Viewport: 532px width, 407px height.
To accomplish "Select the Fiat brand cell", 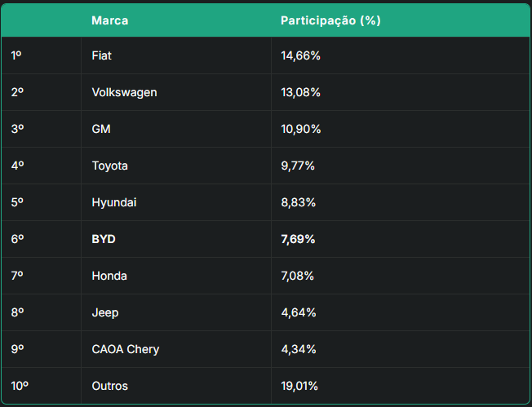I will pyautogui.click(x=102, y=55).
